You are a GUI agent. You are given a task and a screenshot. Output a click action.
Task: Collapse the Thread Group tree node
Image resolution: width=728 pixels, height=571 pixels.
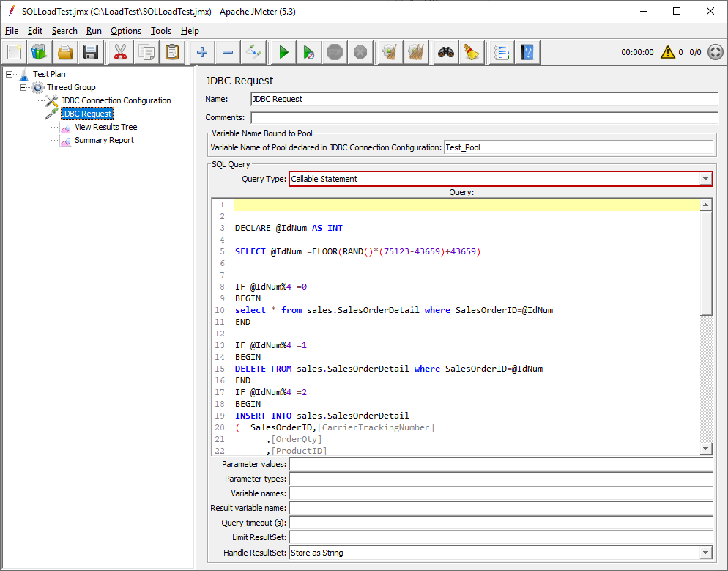pyautogui.click(x=23, y=87)
